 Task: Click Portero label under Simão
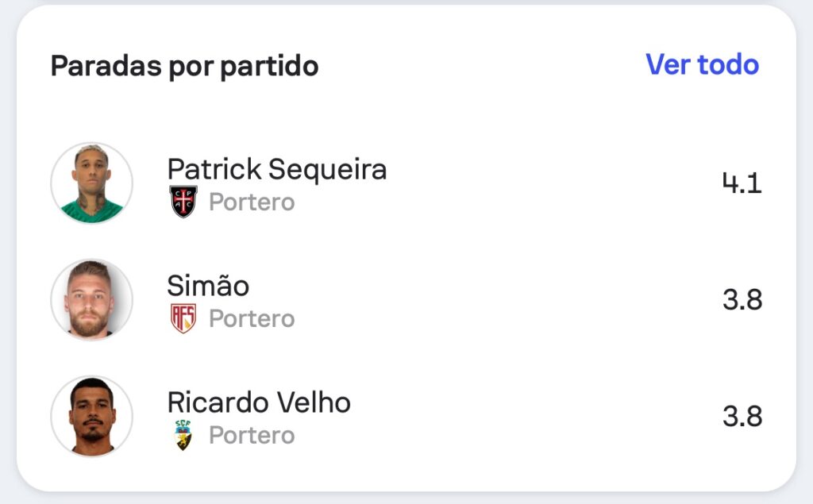click(x=252, y=319)
